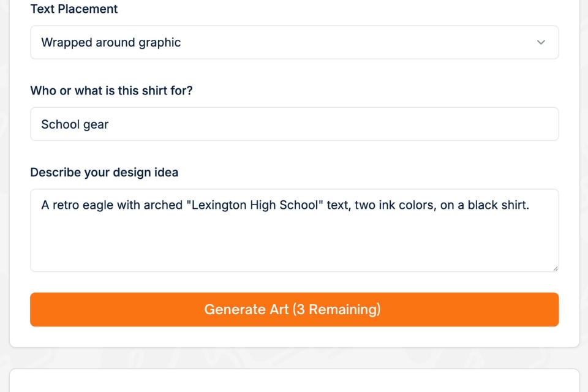The height and width of the screenshot is (392, 588).
Task: Click the chevron arrow in Text Placement dropdown
Action: (x=541, y=42)
